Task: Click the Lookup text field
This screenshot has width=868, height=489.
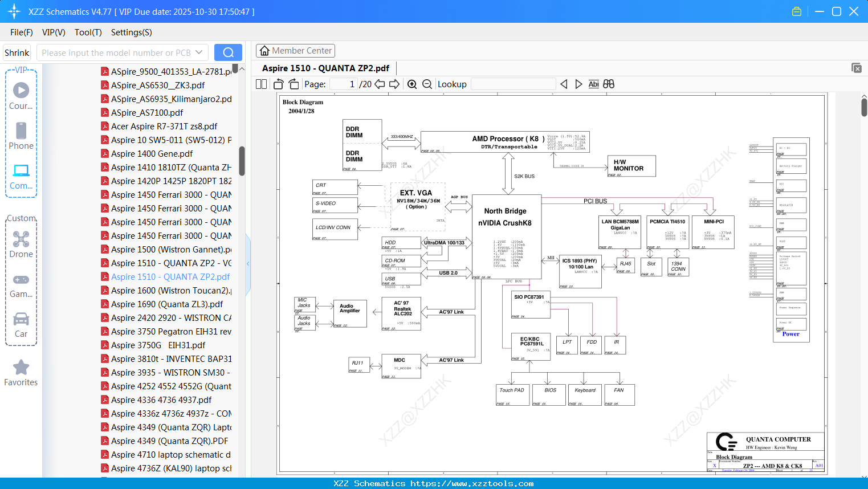Action: pos(514,84)
